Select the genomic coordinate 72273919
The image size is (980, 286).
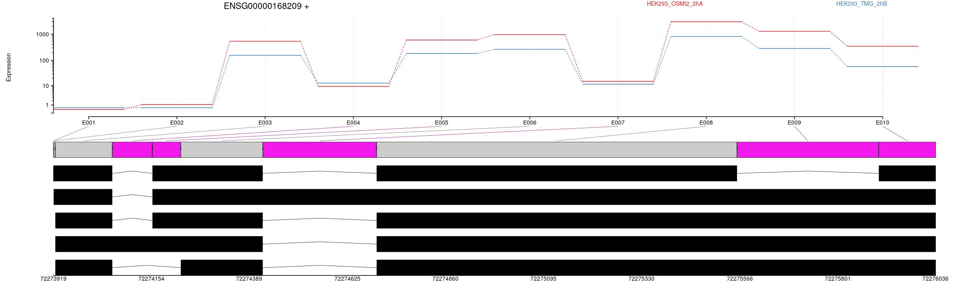tap(53, 279)
